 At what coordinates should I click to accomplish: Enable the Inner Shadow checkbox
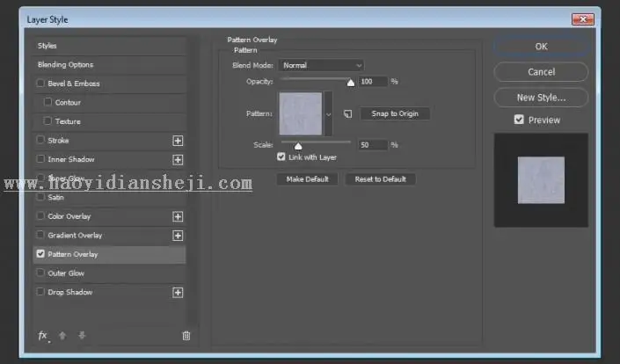(x=40, y=159)
